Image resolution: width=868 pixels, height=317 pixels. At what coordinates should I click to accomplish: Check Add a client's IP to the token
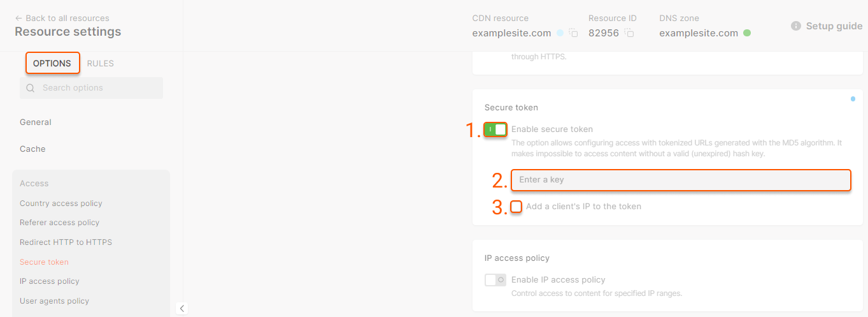(516, 207)
